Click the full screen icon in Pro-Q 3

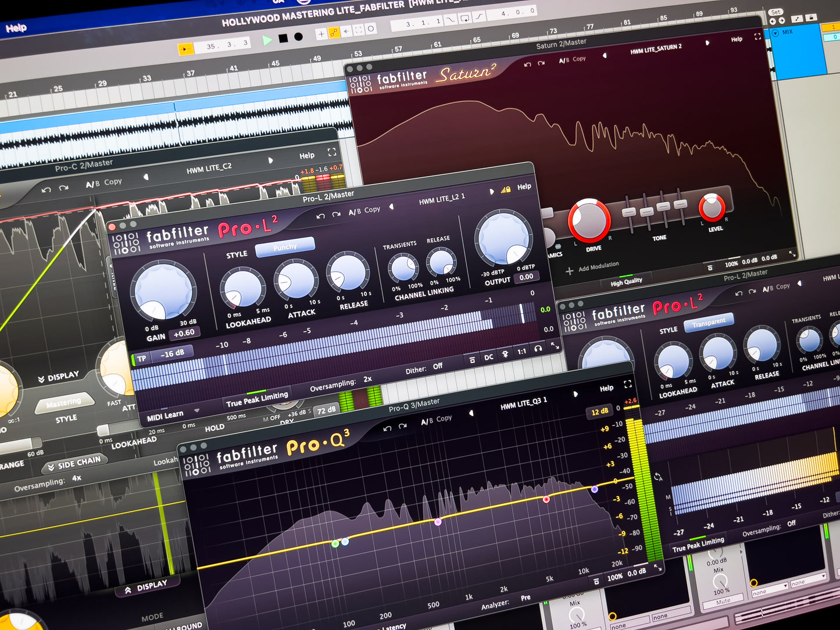pyautogui.click(x=628, y=384)
